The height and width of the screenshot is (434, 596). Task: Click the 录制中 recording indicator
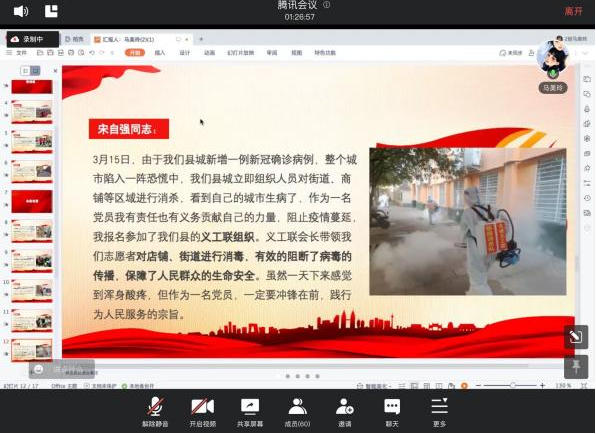[33, 39]
